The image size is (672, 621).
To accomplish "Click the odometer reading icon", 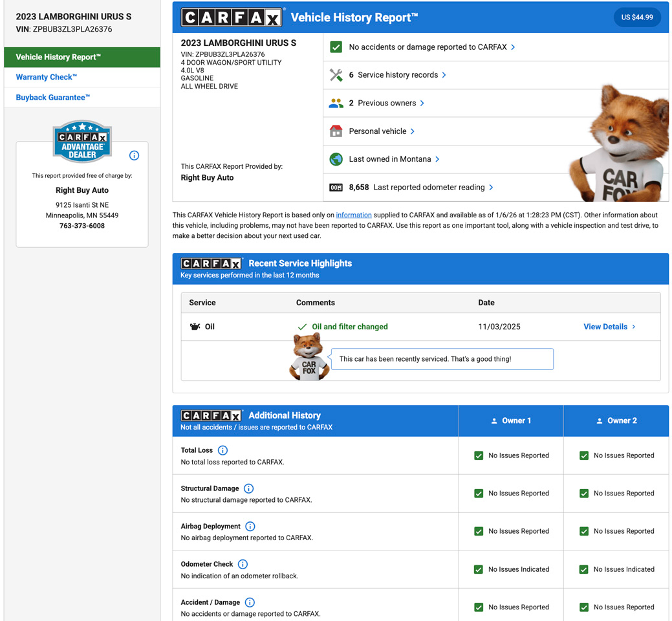I will click(336, 188).
